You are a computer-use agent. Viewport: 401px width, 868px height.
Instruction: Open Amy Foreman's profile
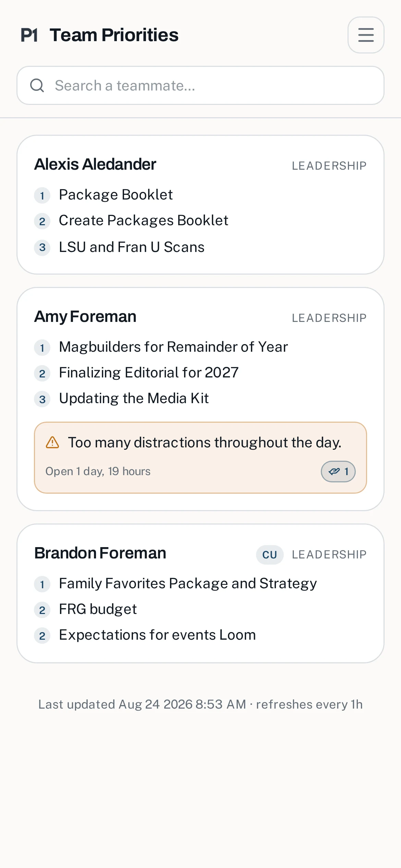tap(85, 316)
